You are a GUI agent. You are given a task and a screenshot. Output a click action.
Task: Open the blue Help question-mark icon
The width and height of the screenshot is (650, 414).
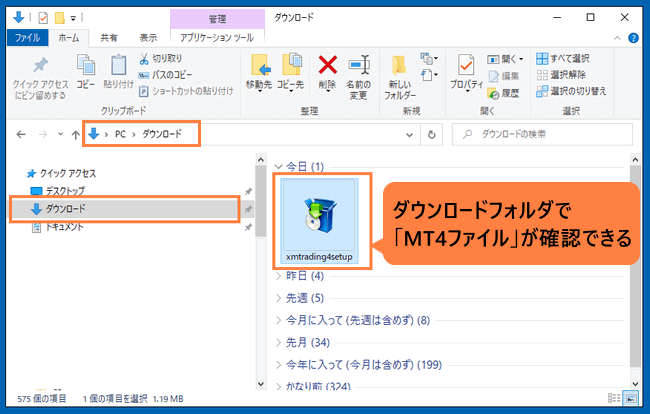633,38
